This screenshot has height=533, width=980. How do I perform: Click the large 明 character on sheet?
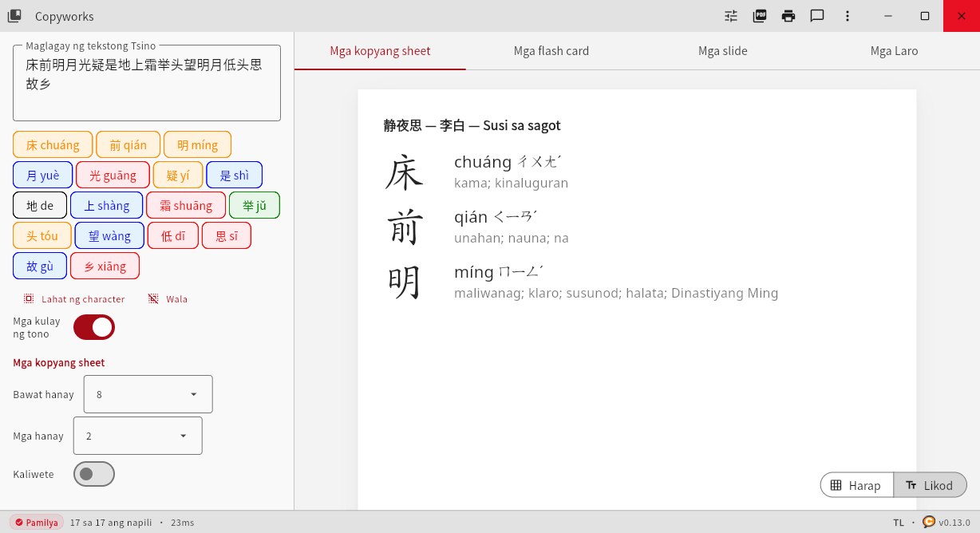404,282
